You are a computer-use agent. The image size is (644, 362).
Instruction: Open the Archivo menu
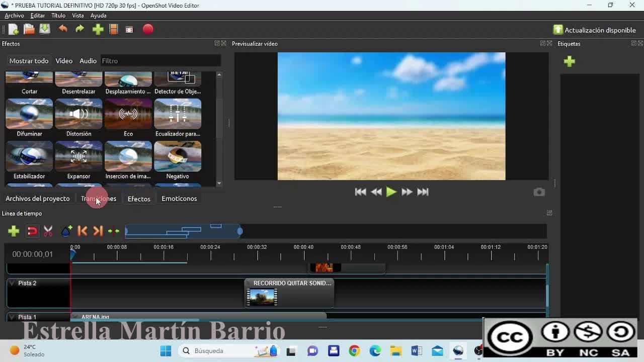(x=14, y=16)
